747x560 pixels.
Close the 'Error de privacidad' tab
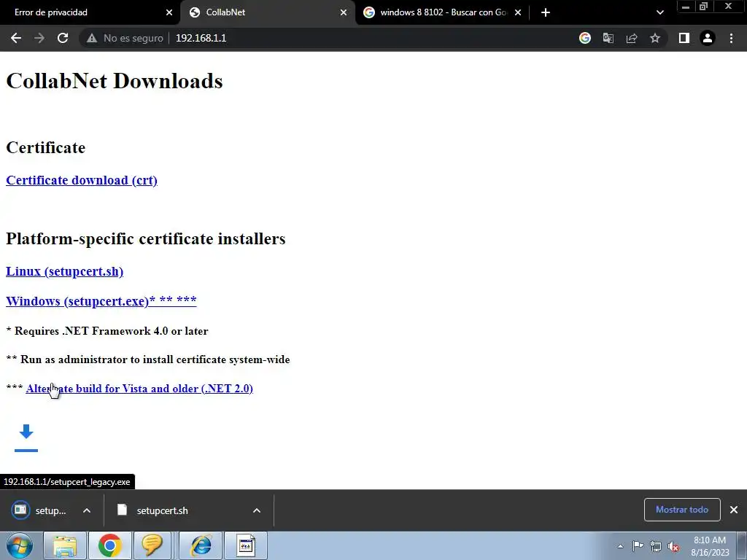169,12
